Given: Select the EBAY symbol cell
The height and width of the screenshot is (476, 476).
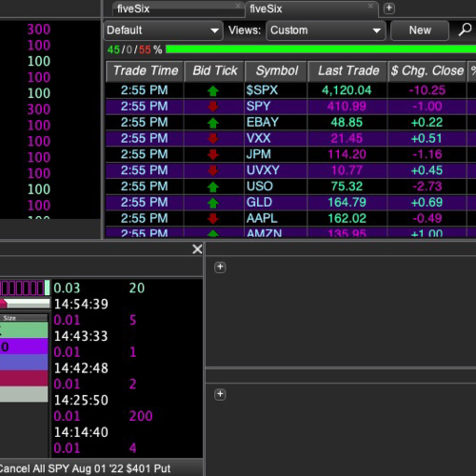Looking at the screenshot, I should (x=276, y=122).
